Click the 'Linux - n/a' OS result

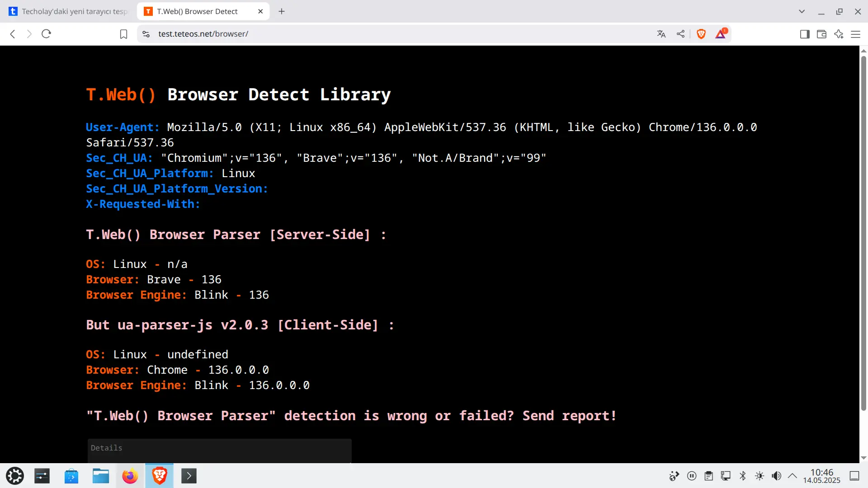click(x=150, y=264)
